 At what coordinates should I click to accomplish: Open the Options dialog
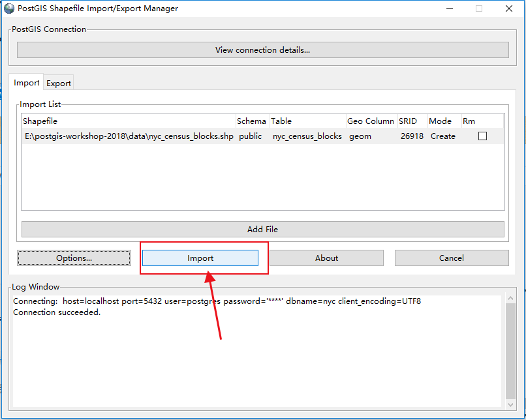pyautogui.click(x=74, y=258)
